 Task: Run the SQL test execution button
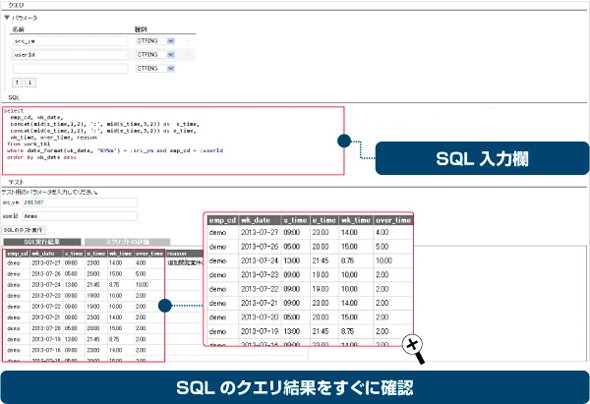pyautogui.click(x=23, y=230)
